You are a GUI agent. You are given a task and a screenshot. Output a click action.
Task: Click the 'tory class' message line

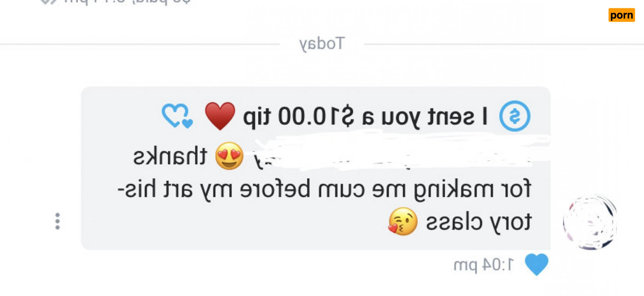coord(479,222)
